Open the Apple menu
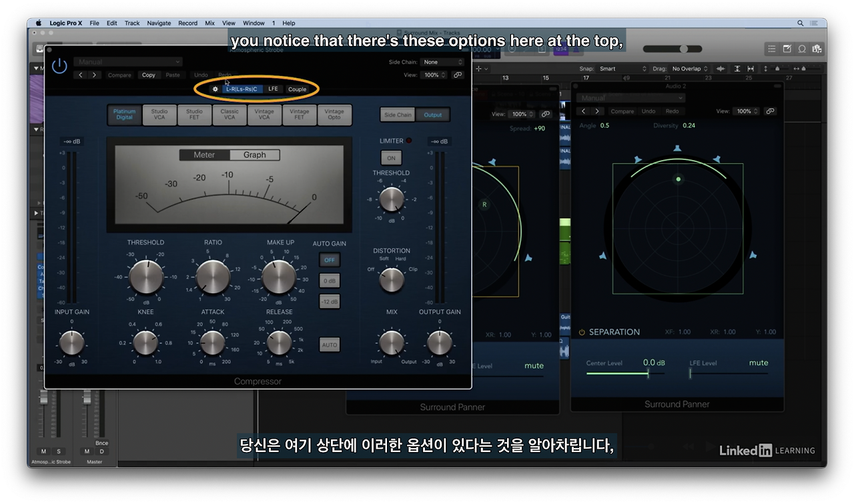854x504 pixels. click(38, 23)
